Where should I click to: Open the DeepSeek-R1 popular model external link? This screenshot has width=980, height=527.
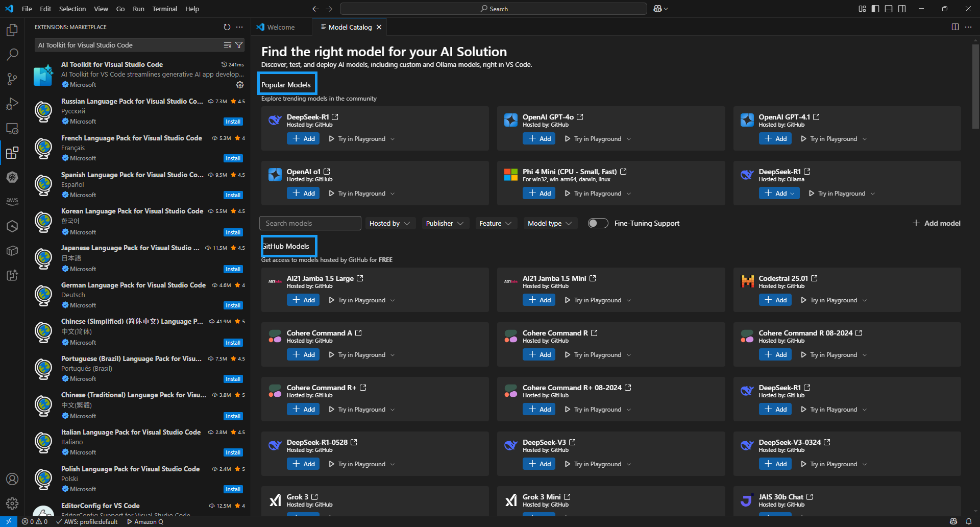point(335,117)
